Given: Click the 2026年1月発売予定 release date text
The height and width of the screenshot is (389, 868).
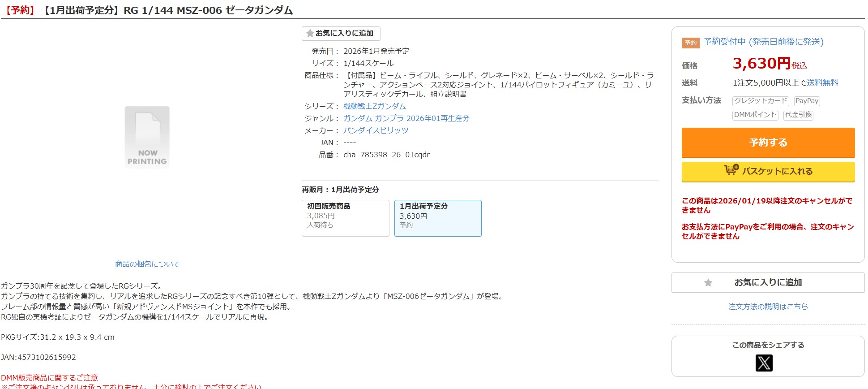Looking at the screenshot, I should pos(376,51).
